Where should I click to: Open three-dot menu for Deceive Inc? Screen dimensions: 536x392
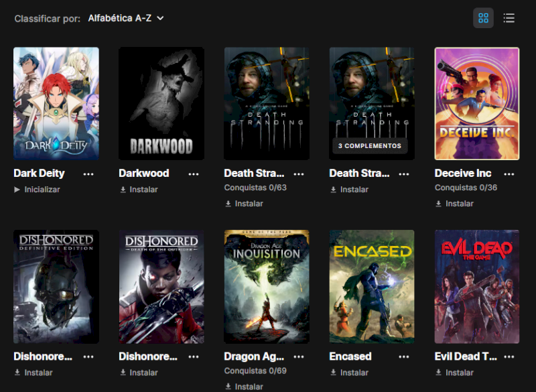point(509,174)
